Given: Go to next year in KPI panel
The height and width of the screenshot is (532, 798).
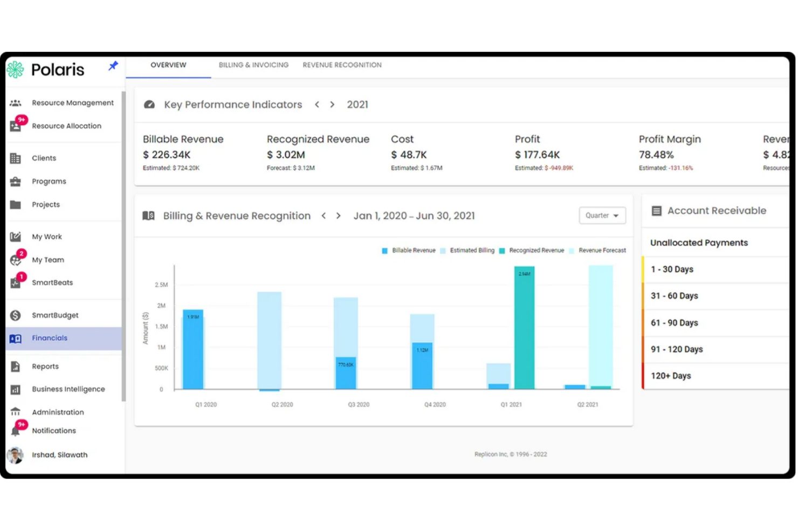Looking at the screenshot, I should [x=332, y=105].
